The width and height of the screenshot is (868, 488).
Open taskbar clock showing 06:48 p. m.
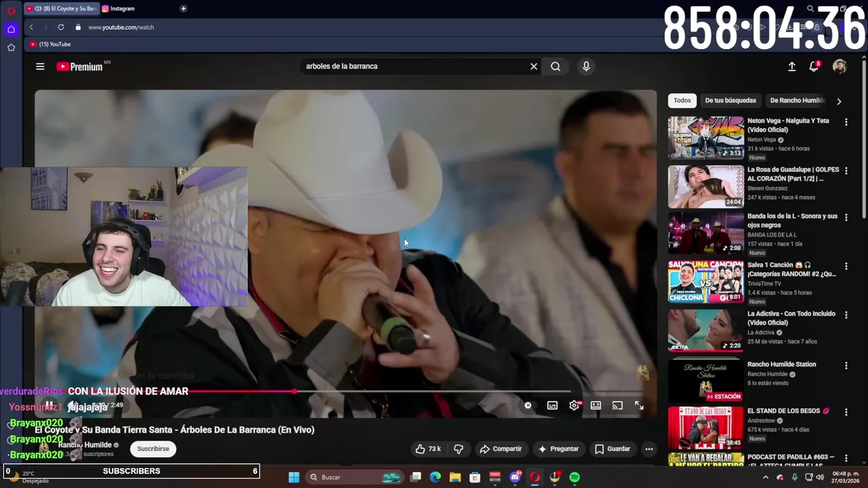click(845, 476)
